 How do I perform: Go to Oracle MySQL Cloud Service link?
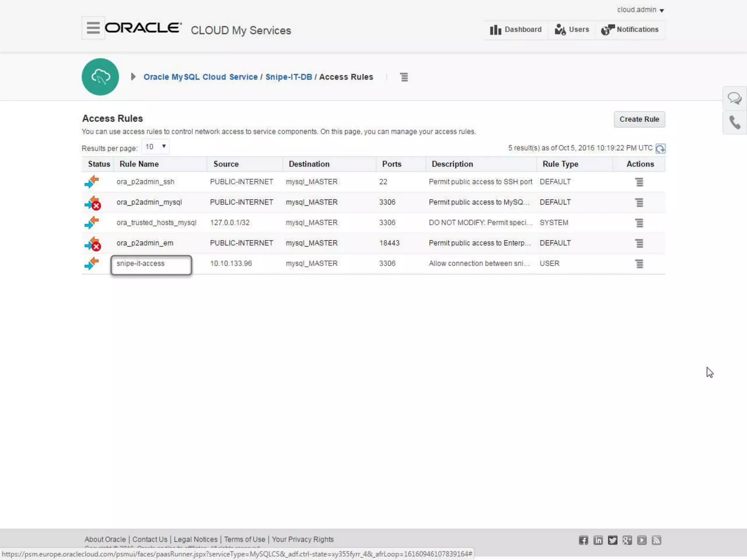click(201, 77)
